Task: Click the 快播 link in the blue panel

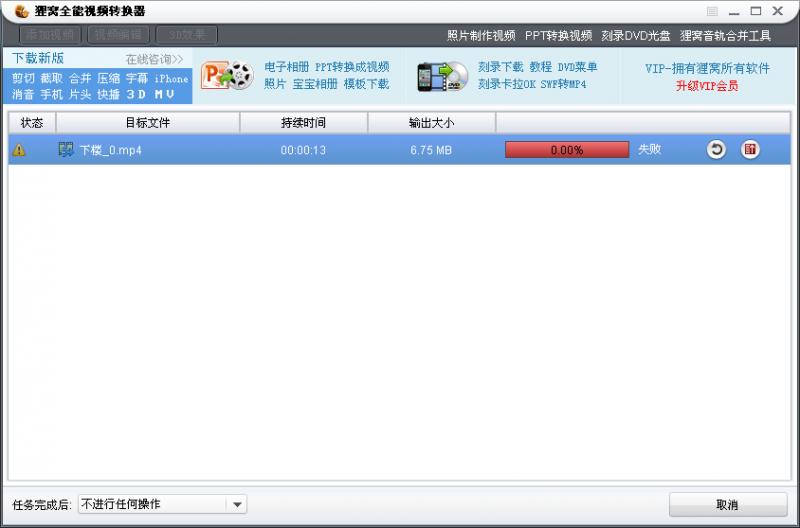Action: pos(109,94)
